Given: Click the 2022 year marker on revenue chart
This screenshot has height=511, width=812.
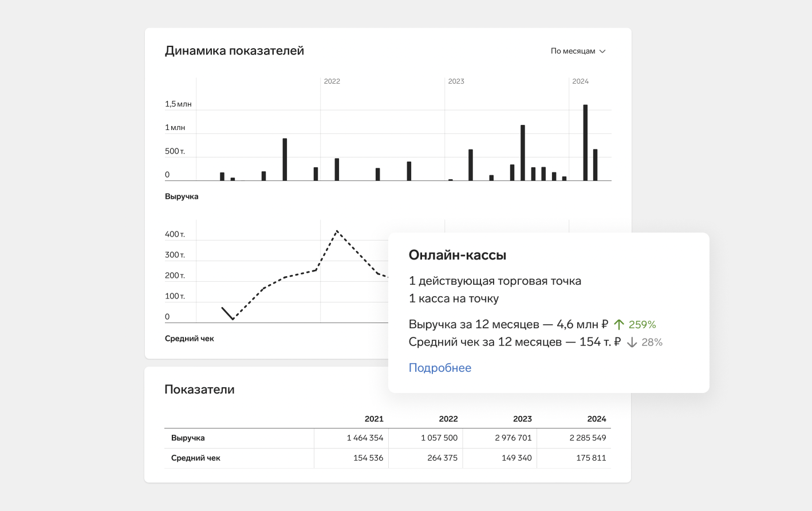Looking at the screenshot, I should (x=332, y=81).
